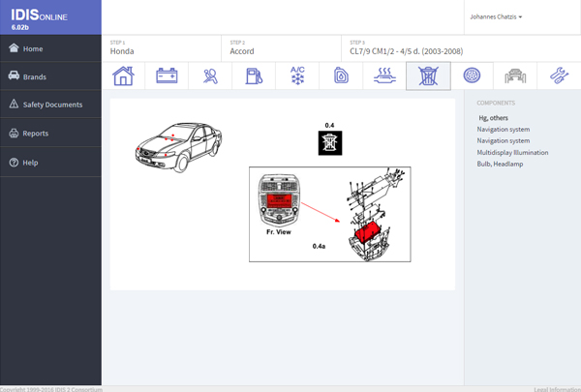Viewport: 581px width, 392px height.
Task: Go to Step 2 Accord selection
Action: coord(281,48)
